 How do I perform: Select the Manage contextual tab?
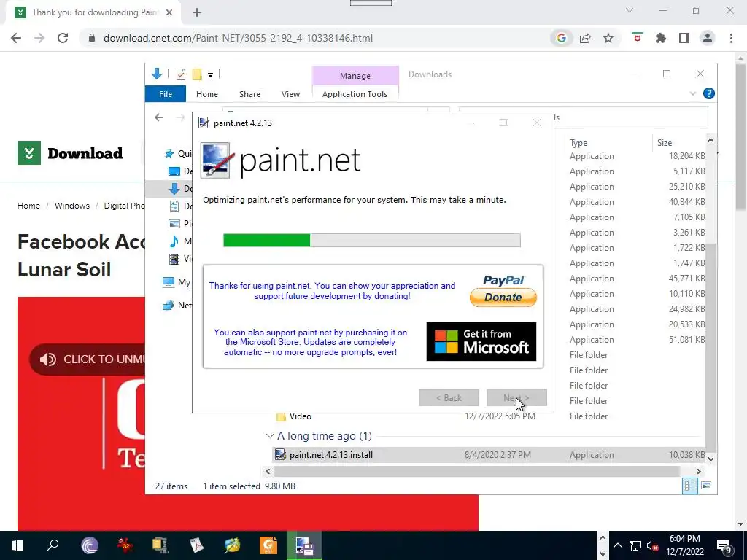(x=355, y=76)
